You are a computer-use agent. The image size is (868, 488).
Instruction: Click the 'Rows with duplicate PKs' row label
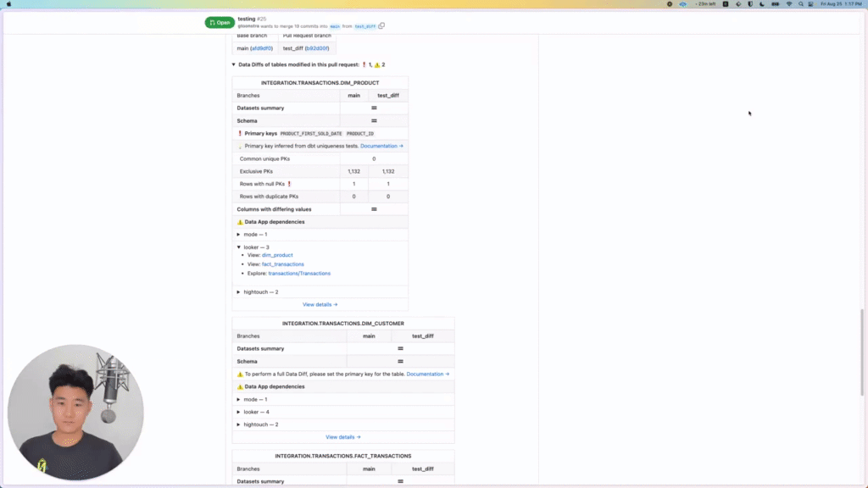[x=269, y=197]
